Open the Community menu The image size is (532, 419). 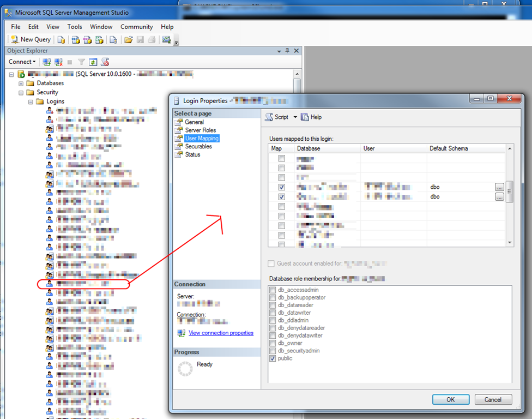tap(136, 27)
